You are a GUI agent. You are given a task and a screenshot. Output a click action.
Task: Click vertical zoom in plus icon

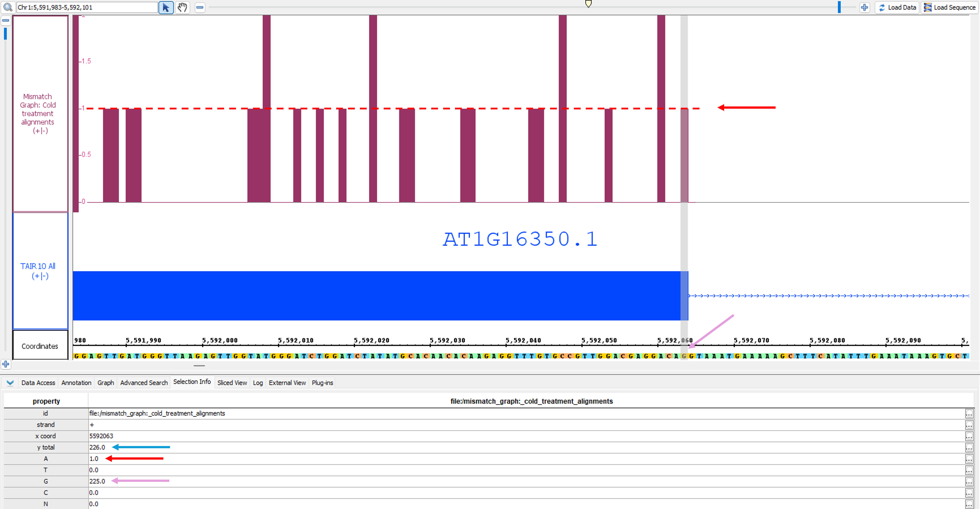(5, 364)
